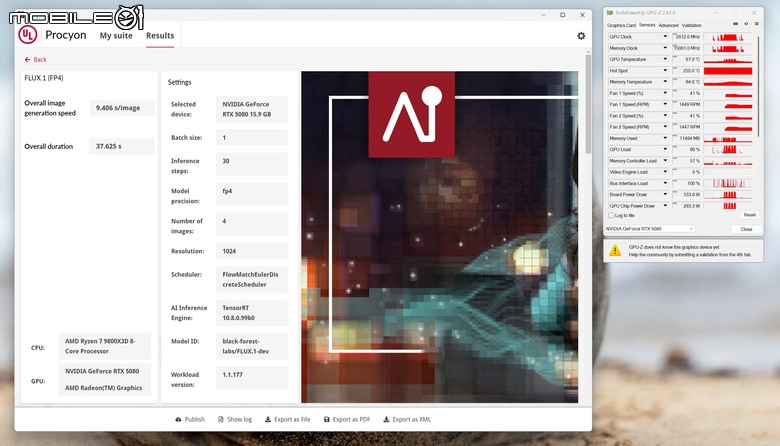Open the Fan 1 Speed (%) dropdown
This screenshot has width=780, height=446.
pos(665,93)
